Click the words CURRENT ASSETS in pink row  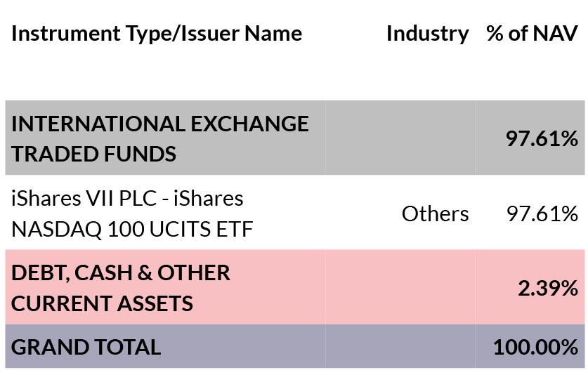(x=102, y=303)
